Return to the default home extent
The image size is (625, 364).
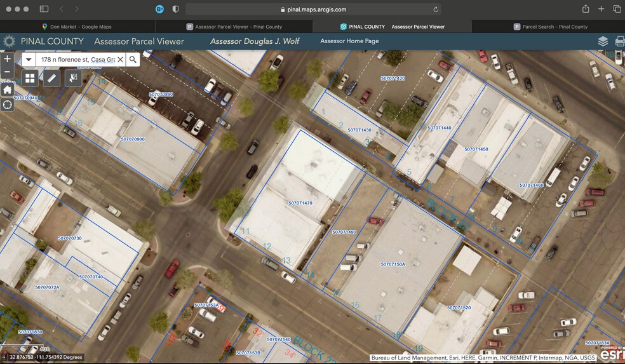pos(7,90)
